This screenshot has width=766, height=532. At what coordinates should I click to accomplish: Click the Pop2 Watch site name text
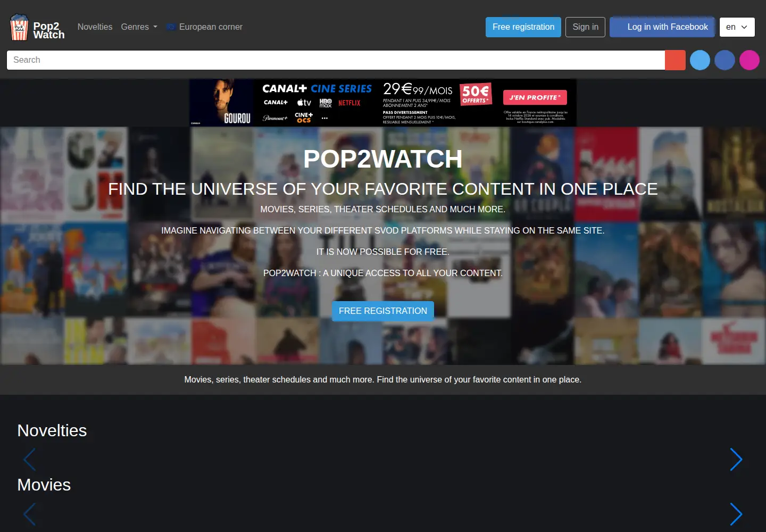[x=48, y=30]
